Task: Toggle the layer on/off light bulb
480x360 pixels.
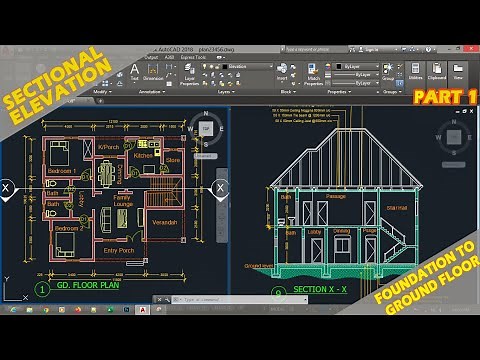Action: coord(205,67)
